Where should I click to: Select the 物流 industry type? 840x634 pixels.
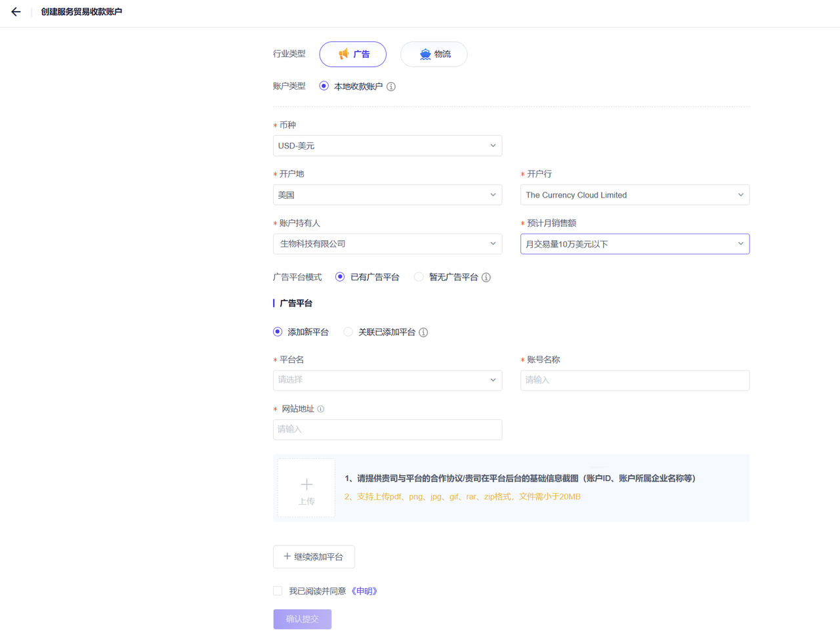tap(434, 54)
